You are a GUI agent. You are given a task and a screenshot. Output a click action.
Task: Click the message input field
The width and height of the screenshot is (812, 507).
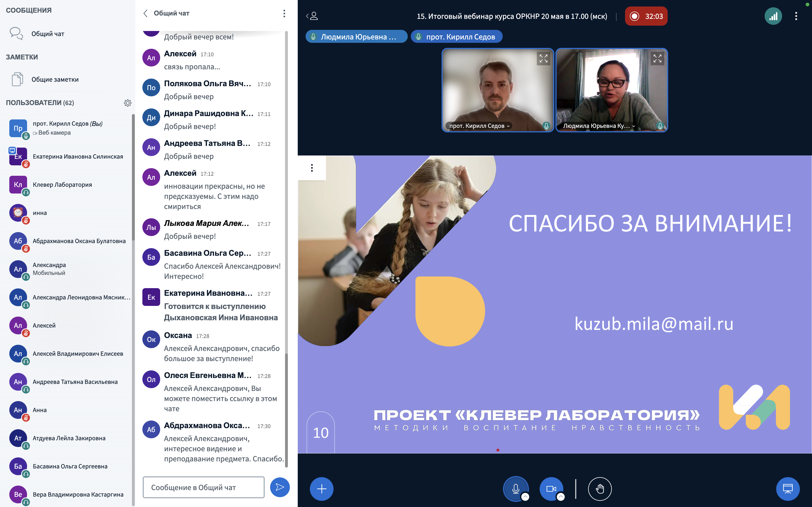tap(203, 487)
